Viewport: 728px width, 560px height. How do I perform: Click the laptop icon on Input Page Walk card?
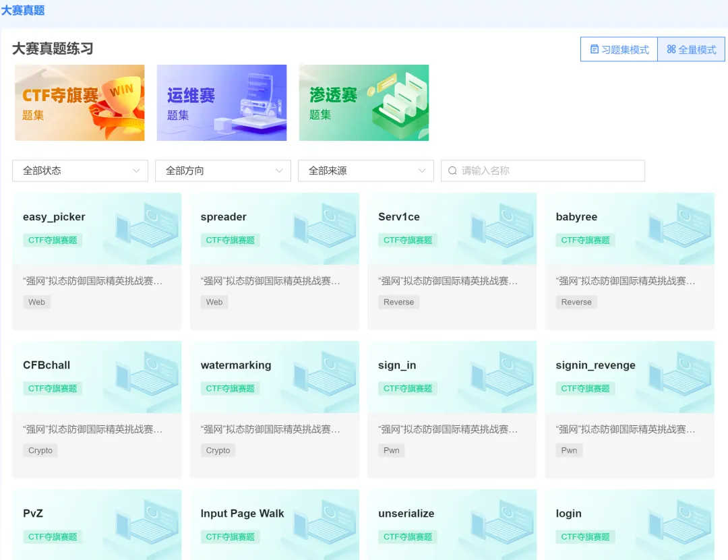[x=325, y=522]
